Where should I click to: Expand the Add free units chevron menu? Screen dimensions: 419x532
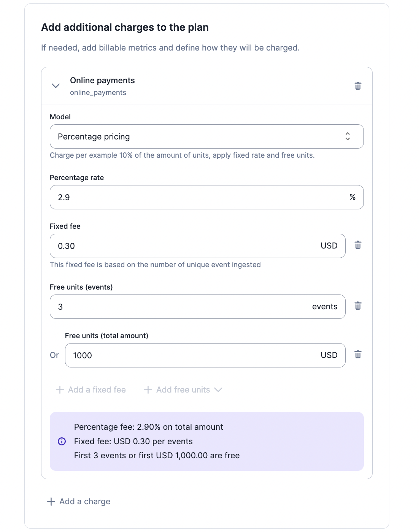pyautogui.click(x=218, y=389)
